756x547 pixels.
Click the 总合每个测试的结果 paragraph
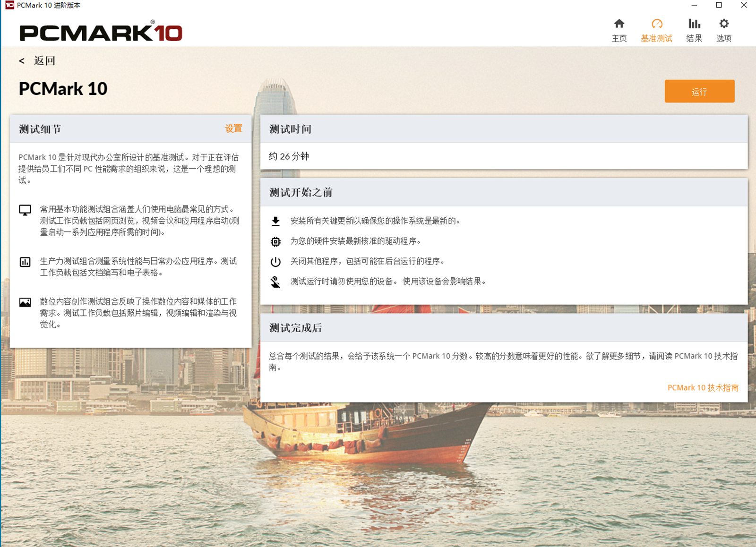point(503,362)
